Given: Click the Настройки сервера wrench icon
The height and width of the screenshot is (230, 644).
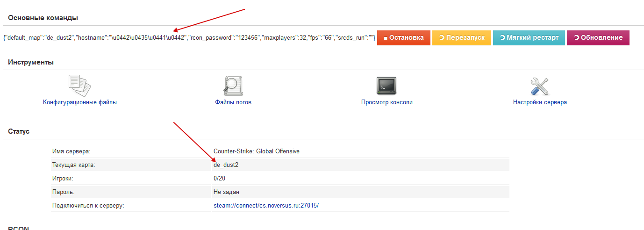Looking at the screenshot, I should tap(540, 86).
